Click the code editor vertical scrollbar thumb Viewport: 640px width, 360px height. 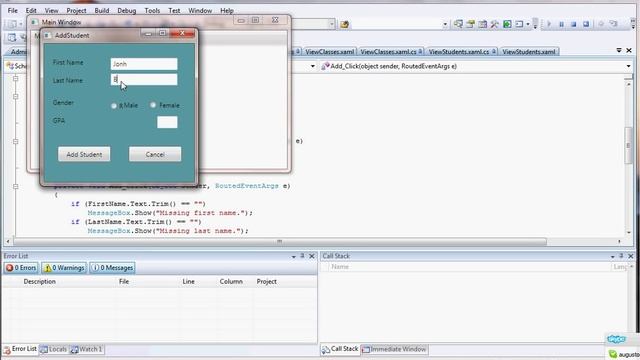628,145
